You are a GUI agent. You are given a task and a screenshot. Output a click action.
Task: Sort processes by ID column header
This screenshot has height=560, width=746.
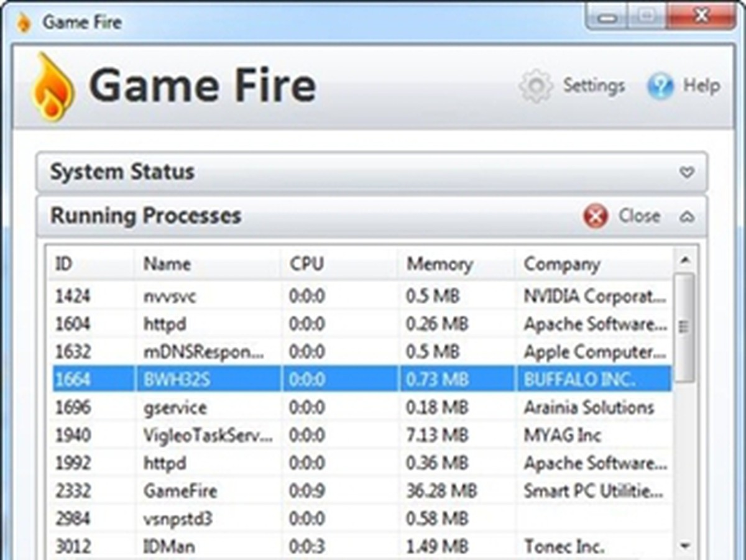(91, 264)
